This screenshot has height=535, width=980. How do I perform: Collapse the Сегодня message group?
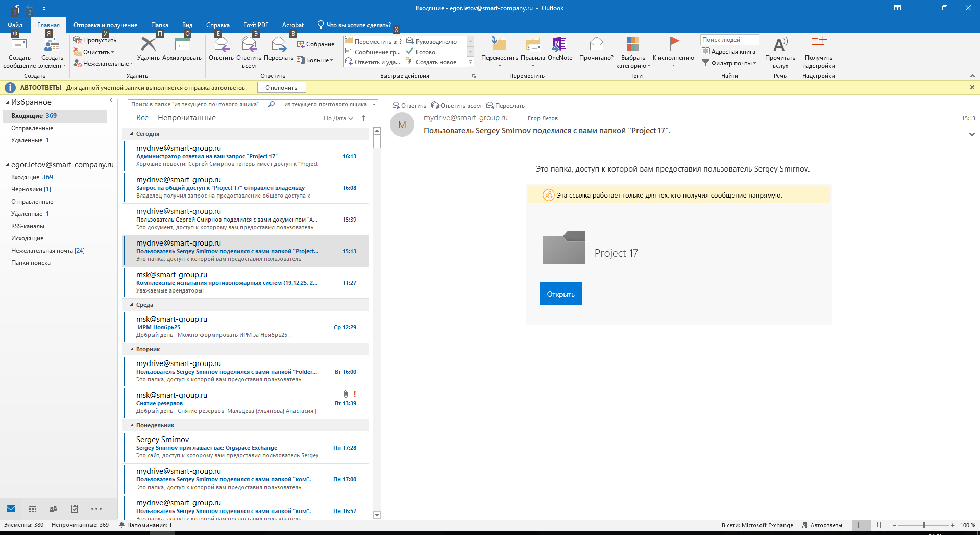click(132, 134)
